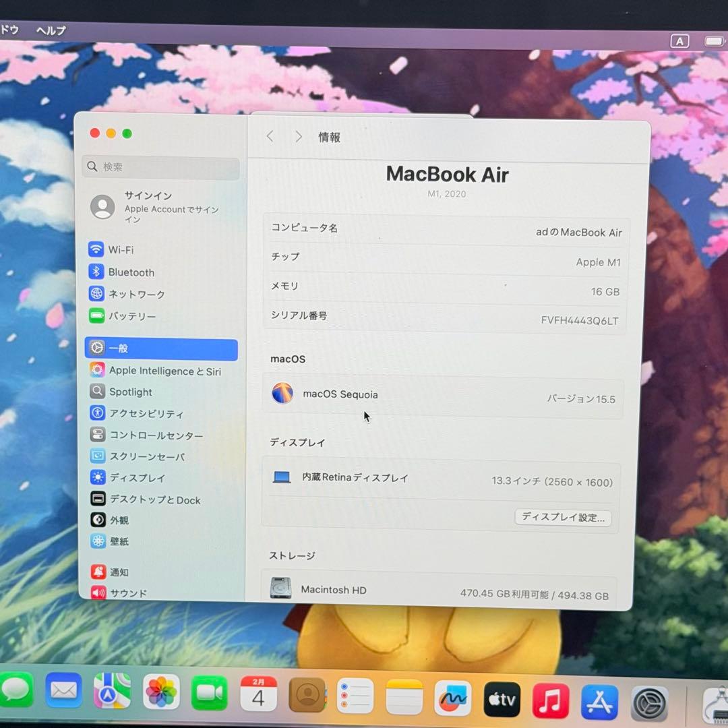Screen dimensions: 728x728
Task: Open the ヘルプ menu
Action: tap(51, 30)
